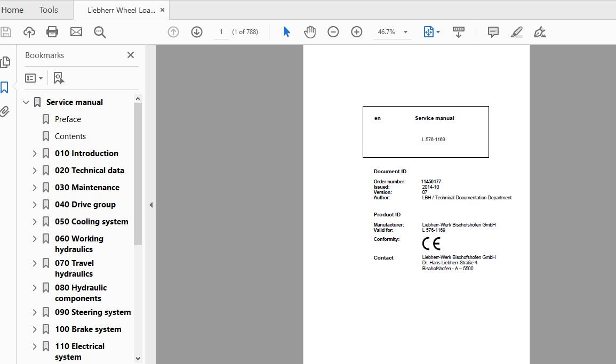Go to the 050 Cooling system section
Screen dimensions: 616x364
92,222
